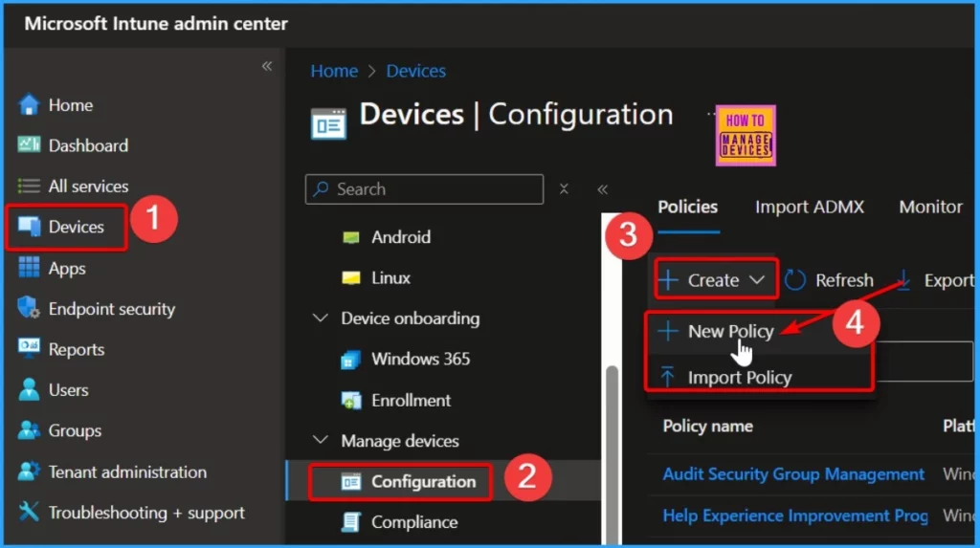Choose New Policy from Create menu
The height and width of the screenshot is (548, 980).
[x=716, y=331]
